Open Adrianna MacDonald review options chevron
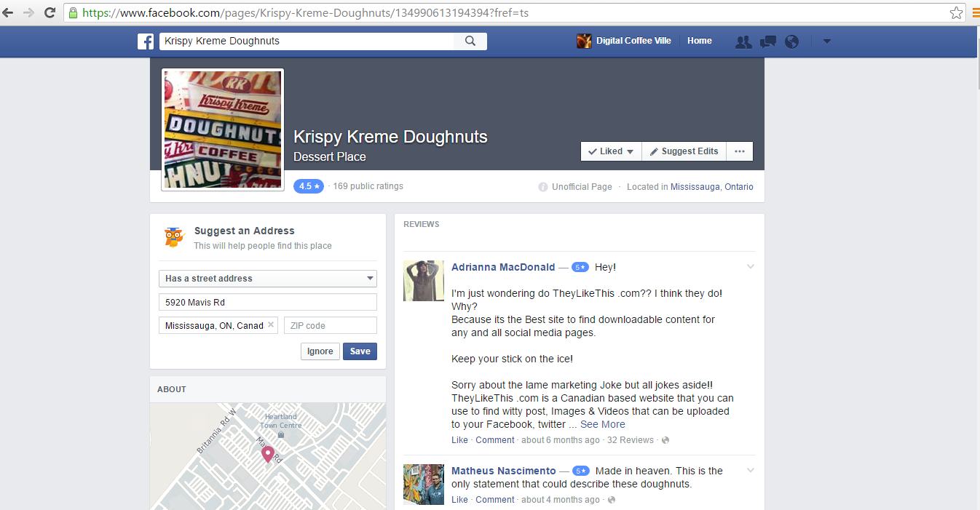This screenshot has width=980, height=510. click(751, 267)
